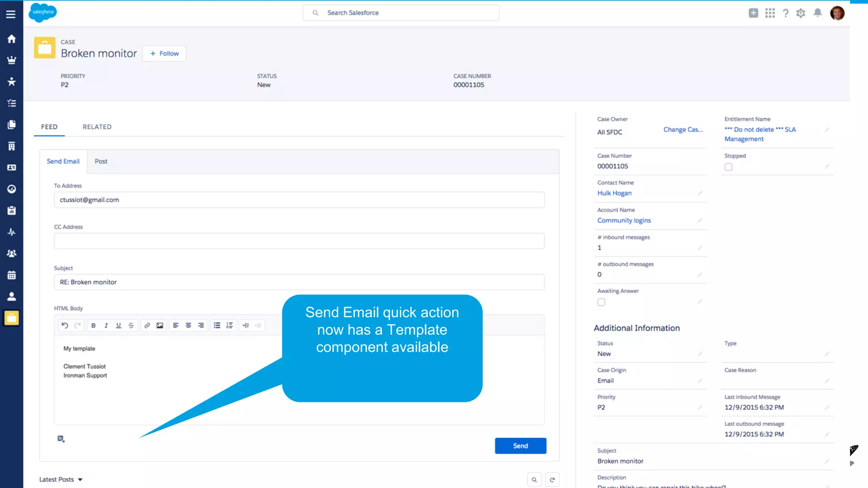Open the notifications bell

point(818,13)
